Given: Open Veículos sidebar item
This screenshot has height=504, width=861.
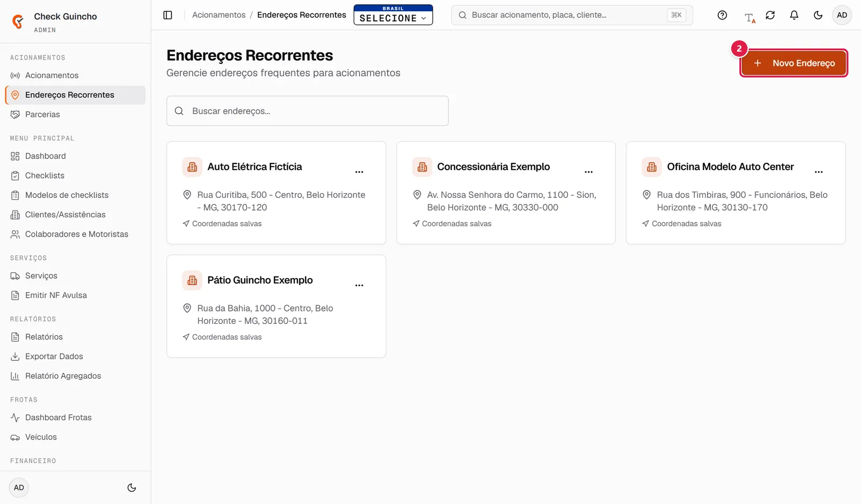Looking at the screenshot, I should click(x=75, y=437).
